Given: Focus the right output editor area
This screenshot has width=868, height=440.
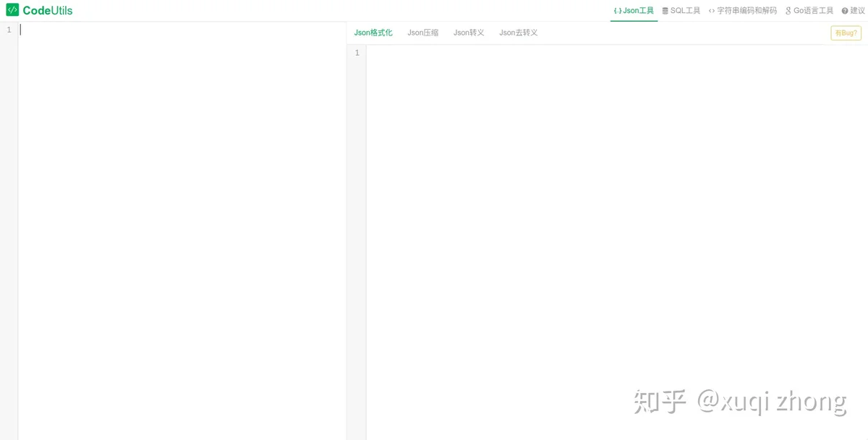Looking at the screenshot, I should pos(617,242).
